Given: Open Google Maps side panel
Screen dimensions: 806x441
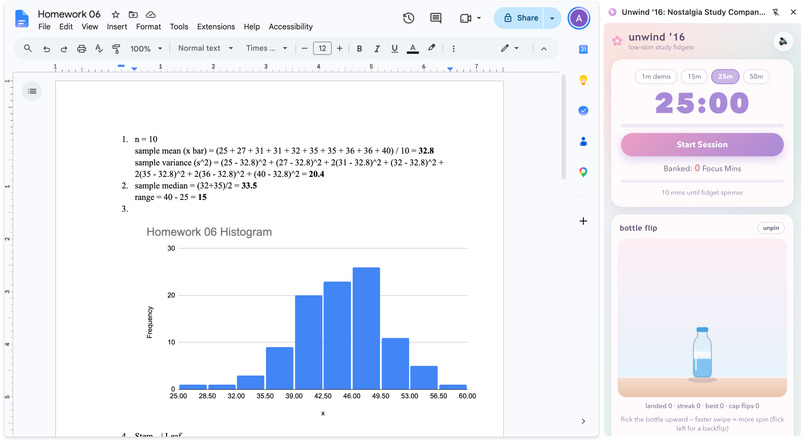Looking at the screenshot, I should coord(583,172).
